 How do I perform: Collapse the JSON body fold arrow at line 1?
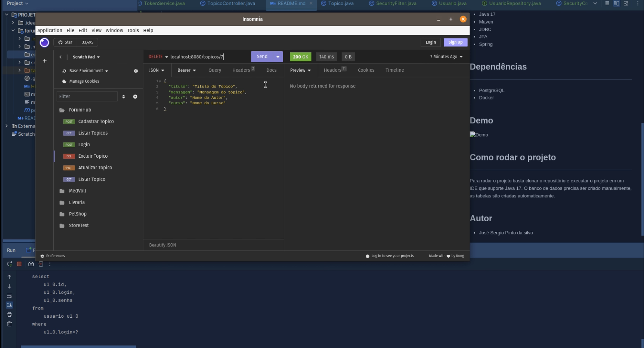[160, 81]
